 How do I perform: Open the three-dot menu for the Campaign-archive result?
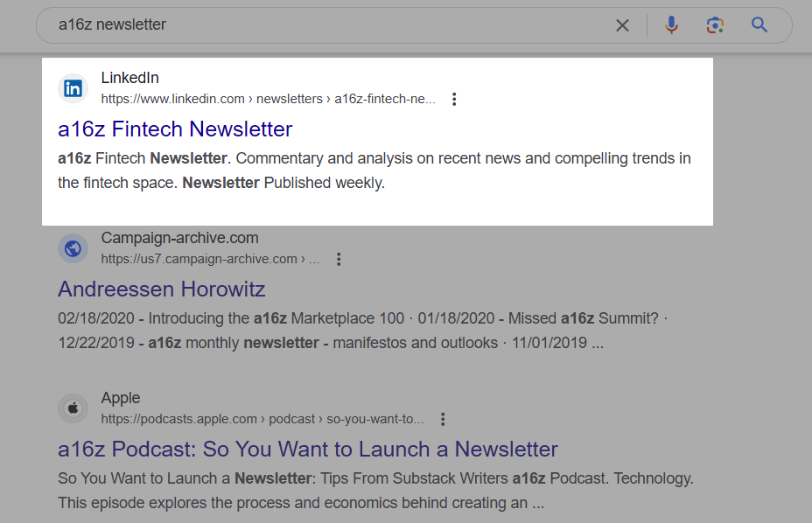339,259
